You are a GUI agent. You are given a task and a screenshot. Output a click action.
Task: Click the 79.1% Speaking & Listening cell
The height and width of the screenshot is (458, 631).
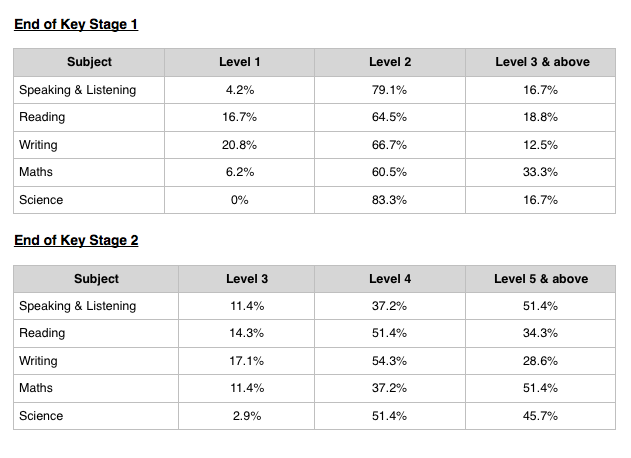tap(390, 90)
